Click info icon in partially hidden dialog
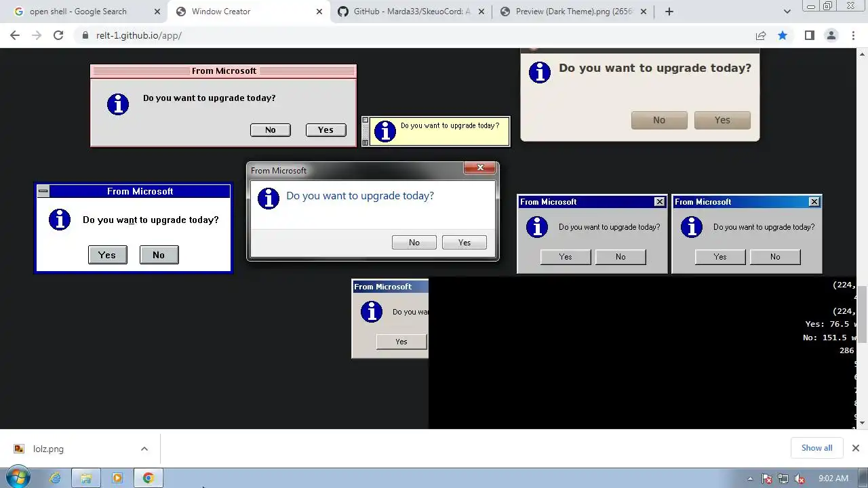868x488 pixels. pos(372,312)
